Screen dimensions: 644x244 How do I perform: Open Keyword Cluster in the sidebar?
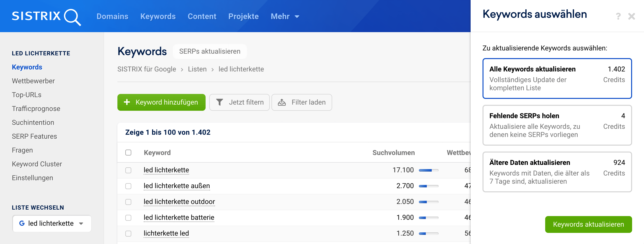pos(37,164)
